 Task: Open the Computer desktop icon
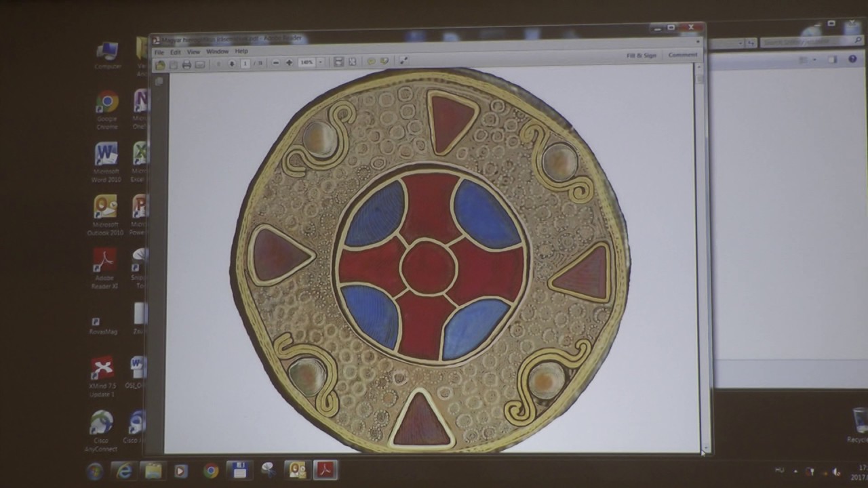(107, 56)
